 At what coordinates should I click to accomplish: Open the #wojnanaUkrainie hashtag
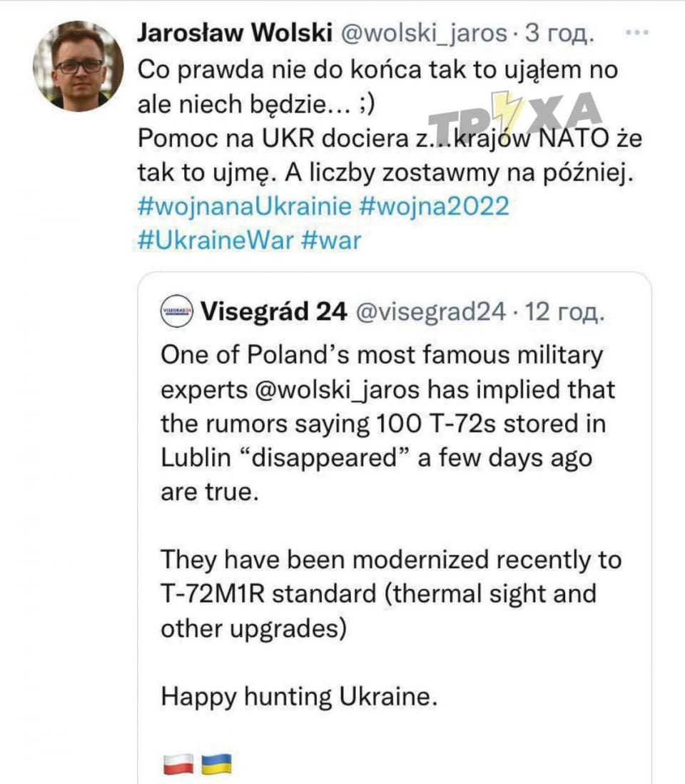(x=243, y=207)
